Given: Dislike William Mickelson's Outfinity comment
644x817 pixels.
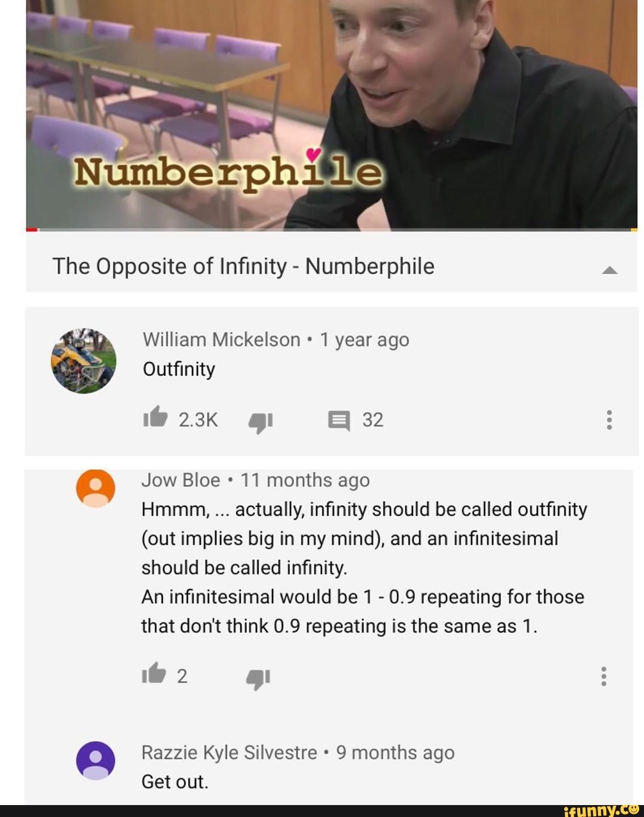Looking at the screenshot, I should (260, 423).
